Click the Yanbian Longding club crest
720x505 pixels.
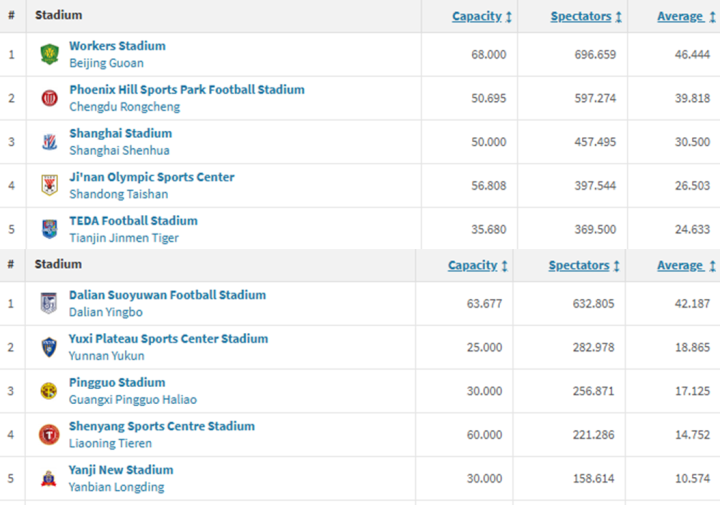(49, 478)
